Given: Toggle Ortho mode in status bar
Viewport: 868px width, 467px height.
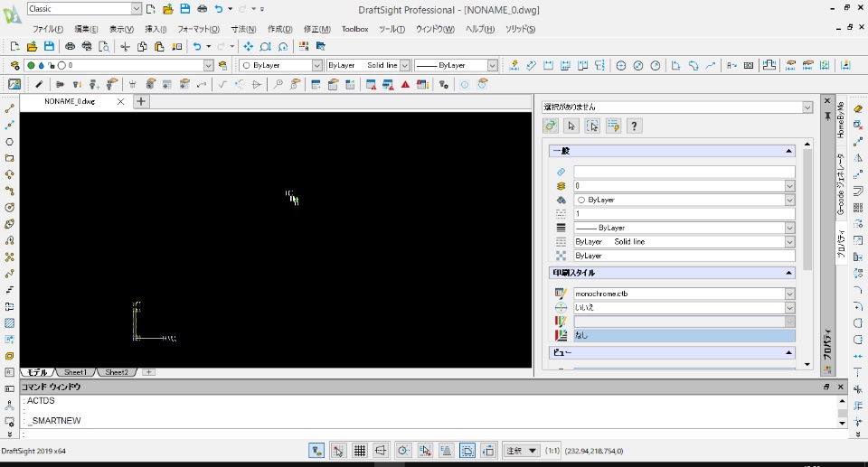Looking at the screenshot, I should (381, 451).
